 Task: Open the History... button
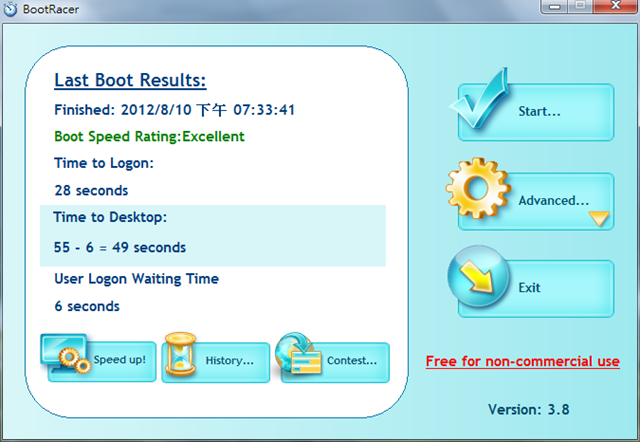(x=216, y=362)
